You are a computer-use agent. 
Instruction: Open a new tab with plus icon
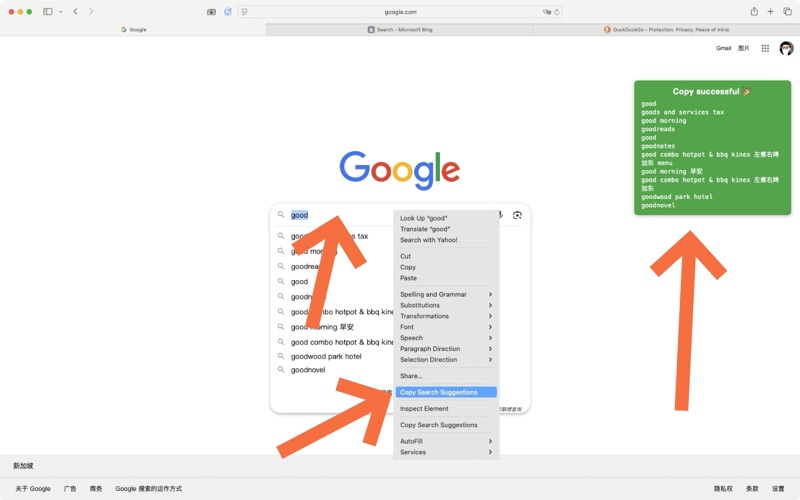pos(770,12)
